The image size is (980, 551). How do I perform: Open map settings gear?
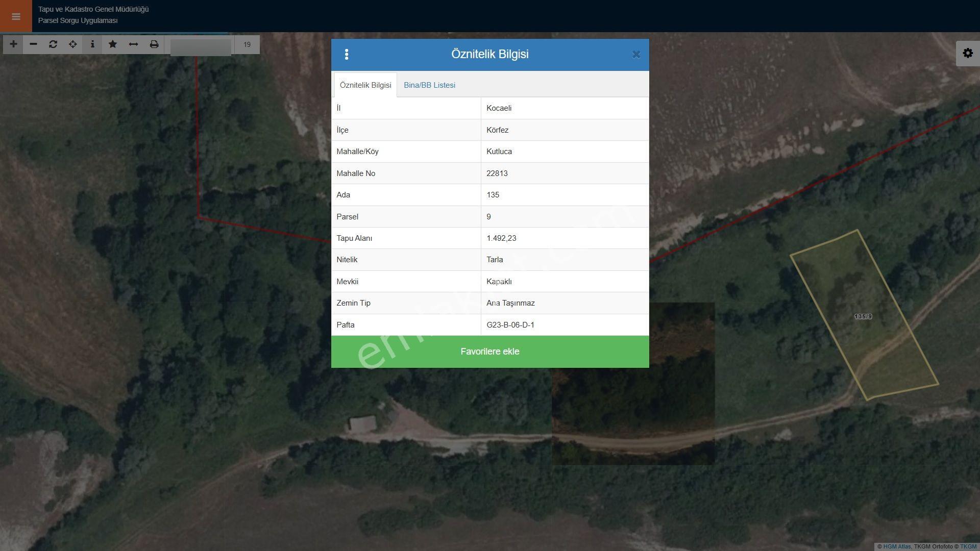click(x=968, y=53)
